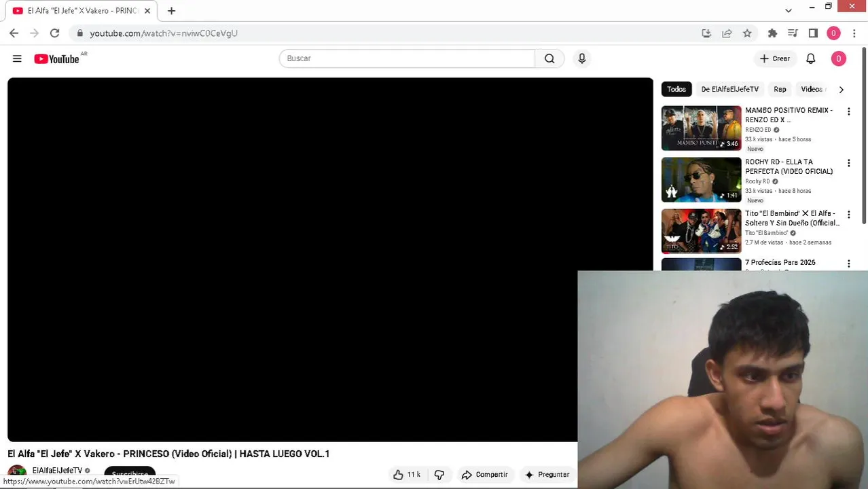Viewport: 868px width, 489px height.
Task: Open options for Soltera Y Sin Dueño video
Action: [848, 215]
